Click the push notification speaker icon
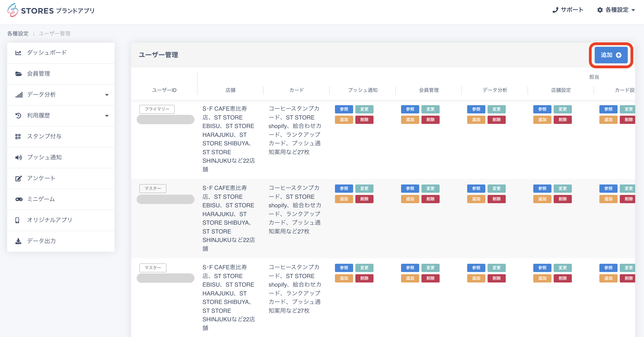 click(18, 157)
